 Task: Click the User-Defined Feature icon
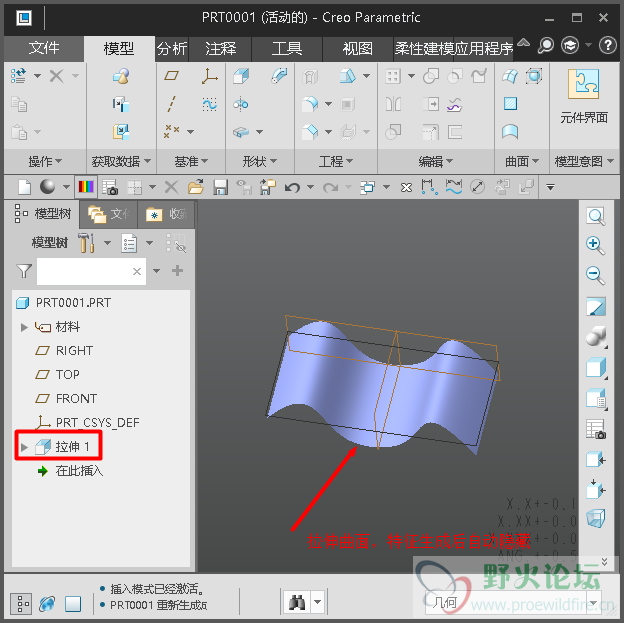point(121,76)
